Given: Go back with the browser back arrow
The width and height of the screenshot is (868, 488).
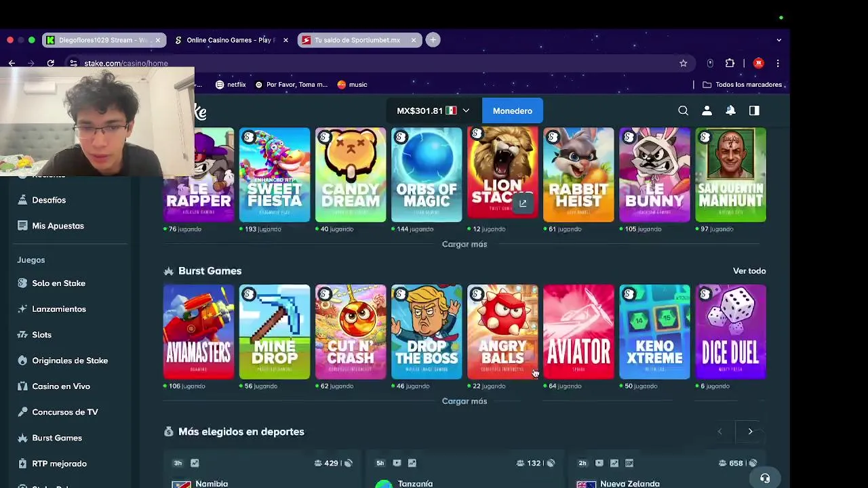Looking at the screenshot, I should pyautogui.click(x=12, y=63).
